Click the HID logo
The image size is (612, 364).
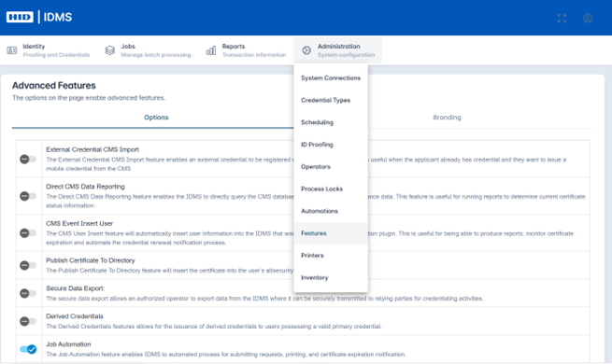20,17
